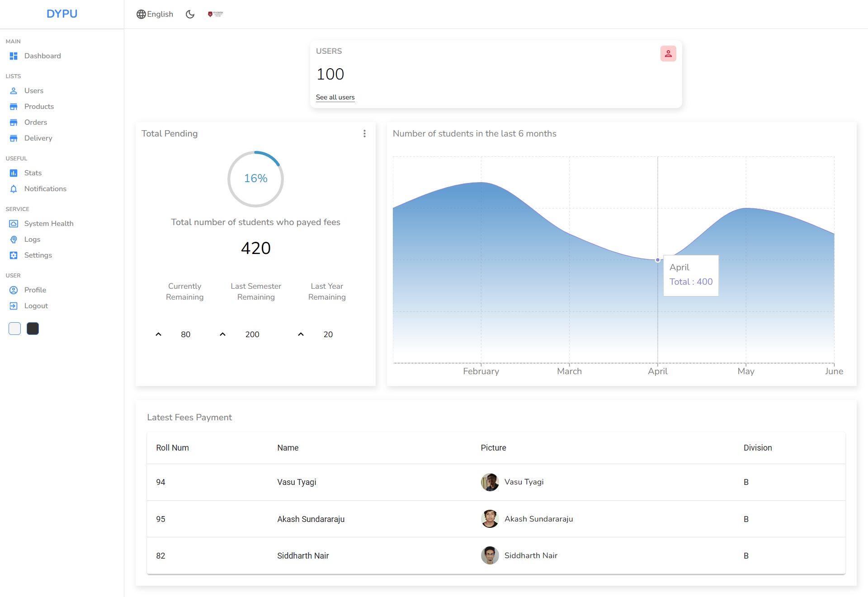Screen dimensions: 868x597
Task: Click chevron next to Currently Remaining 80
Action: click(x=158, y=334)
